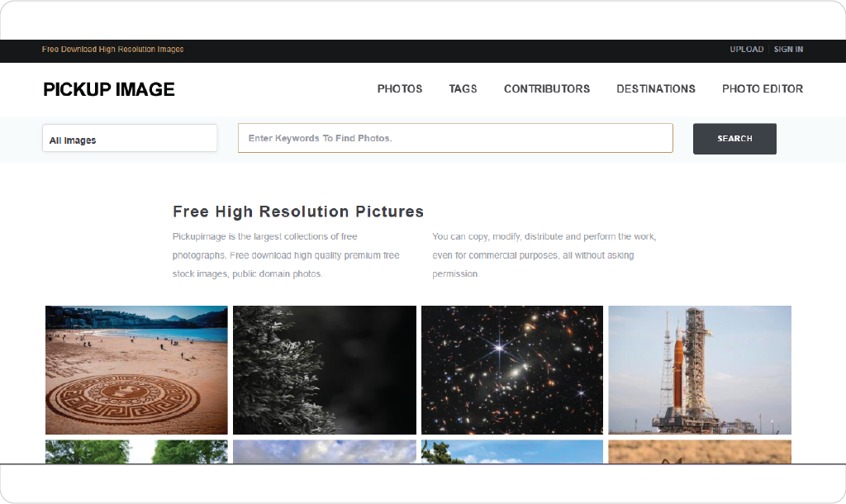The height and width of the screenshot is (504, 846).
Task: Select the green trees thumbnail in second row
Action: [x=136, y=451]
